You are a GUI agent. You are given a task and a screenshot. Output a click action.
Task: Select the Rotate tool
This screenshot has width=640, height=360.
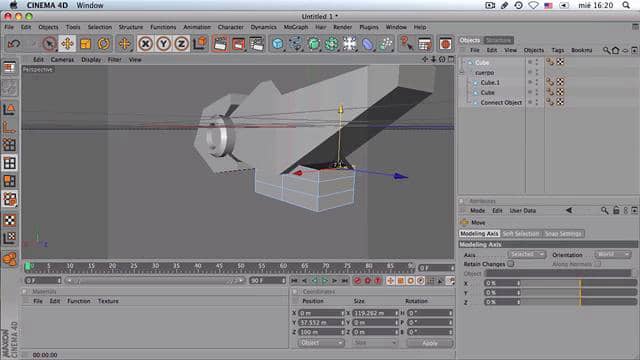[104, 44]
